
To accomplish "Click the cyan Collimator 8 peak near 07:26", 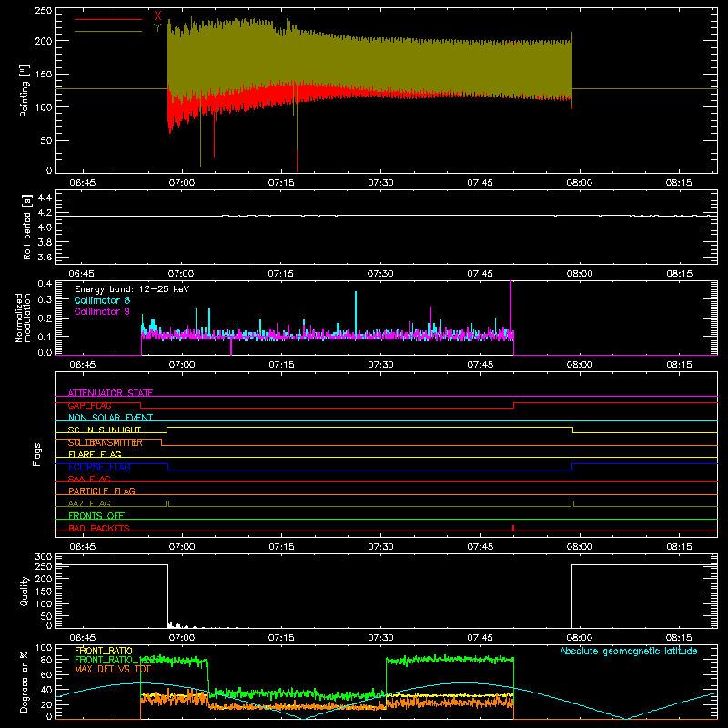I will (356, 312).
